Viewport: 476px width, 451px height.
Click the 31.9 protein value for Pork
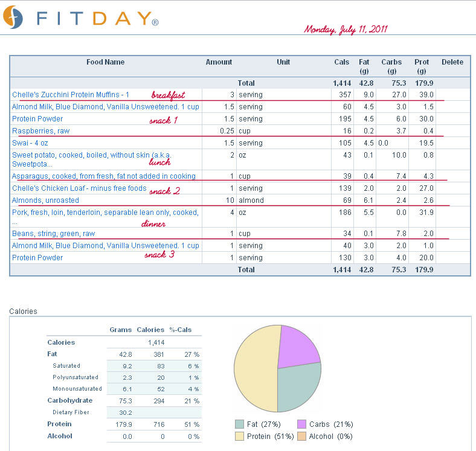click(x=426, y=213)
